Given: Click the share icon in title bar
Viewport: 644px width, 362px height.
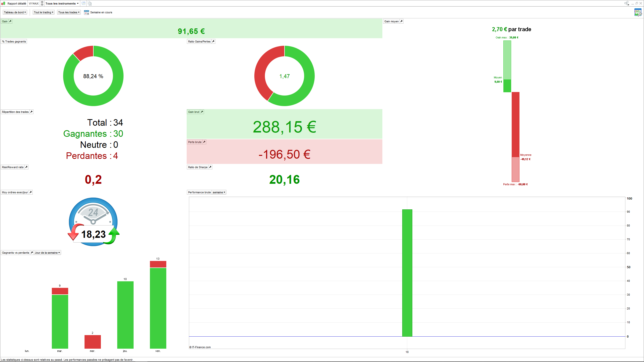Looking at the screenshot, I should 626,3.
